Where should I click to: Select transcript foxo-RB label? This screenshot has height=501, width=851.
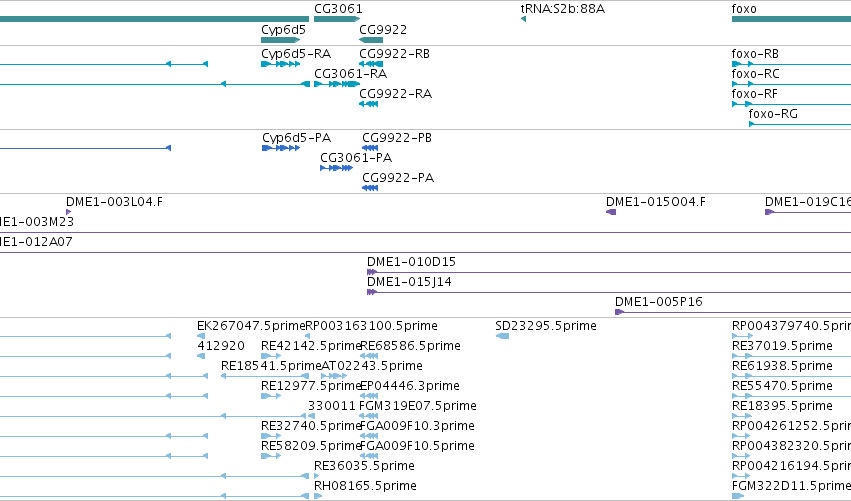point(755,54)
